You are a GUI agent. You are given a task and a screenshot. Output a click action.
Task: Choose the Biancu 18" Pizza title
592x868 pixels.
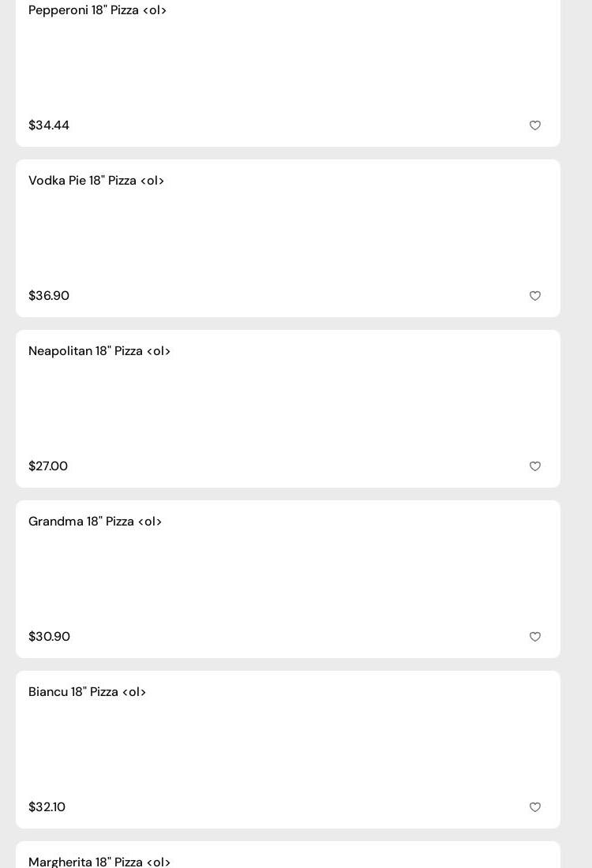click(x=88, y=692)
